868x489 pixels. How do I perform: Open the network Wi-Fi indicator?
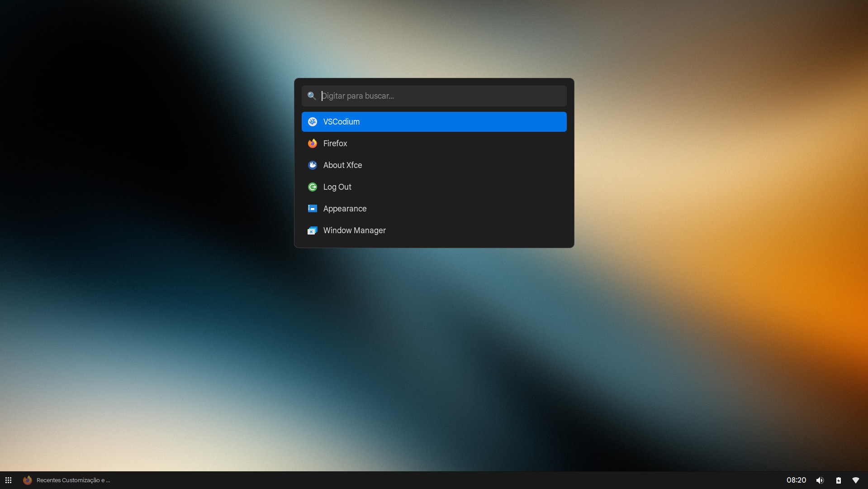tap(856, 480)
